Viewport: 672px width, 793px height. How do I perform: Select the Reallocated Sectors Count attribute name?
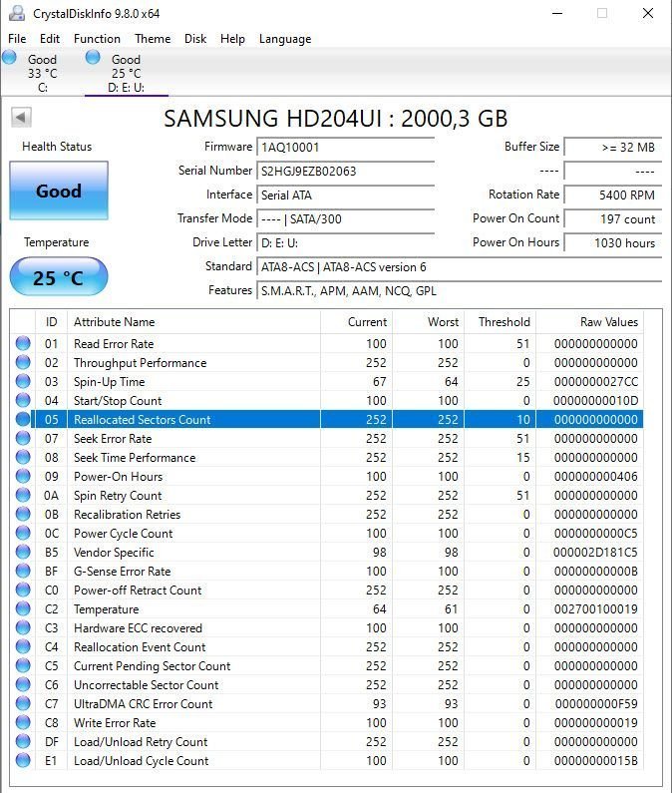(143, 420)
